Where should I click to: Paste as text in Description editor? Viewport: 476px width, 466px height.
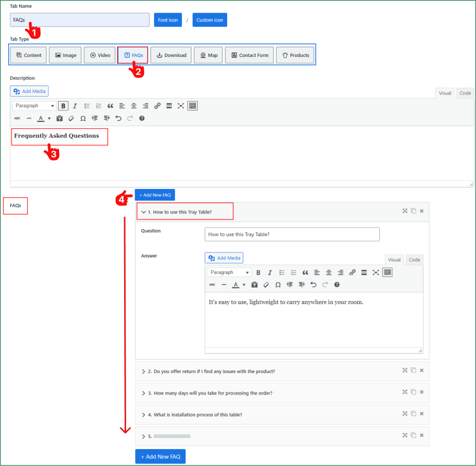(x=60, y=118)
